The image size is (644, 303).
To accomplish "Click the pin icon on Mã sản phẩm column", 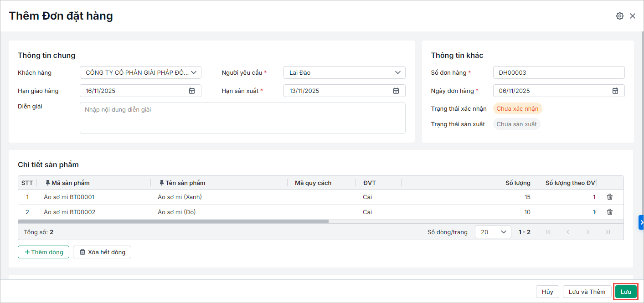I will click(48, 183).
